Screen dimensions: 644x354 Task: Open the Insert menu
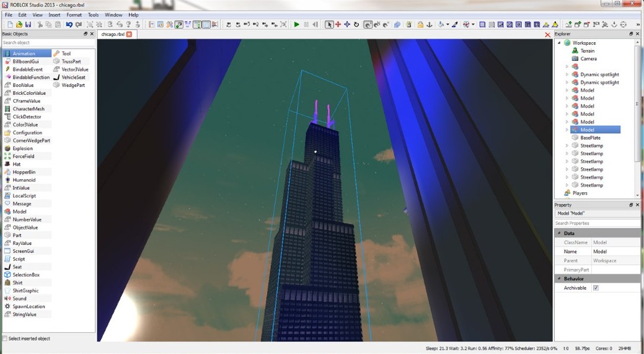coord(55,15)
